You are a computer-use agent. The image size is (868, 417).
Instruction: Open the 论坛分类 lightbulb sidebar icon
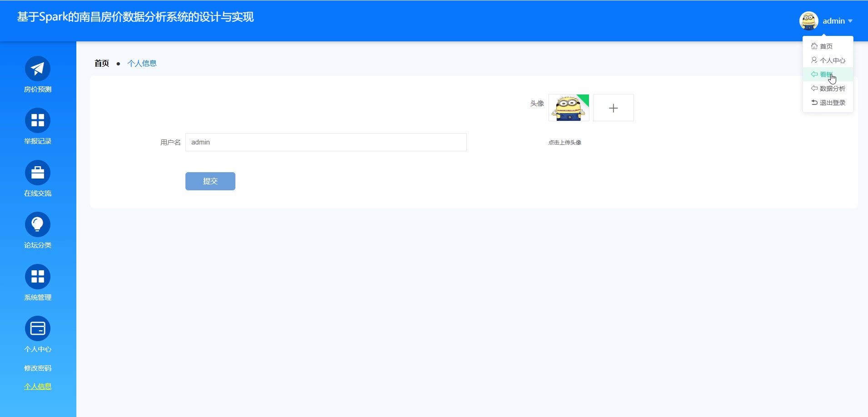(38, 224)
